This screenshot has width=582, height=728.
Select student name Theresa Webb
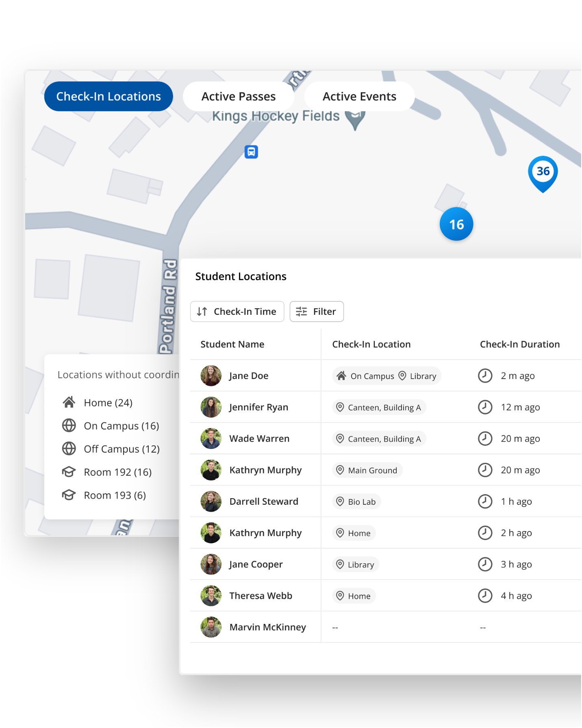261,596
